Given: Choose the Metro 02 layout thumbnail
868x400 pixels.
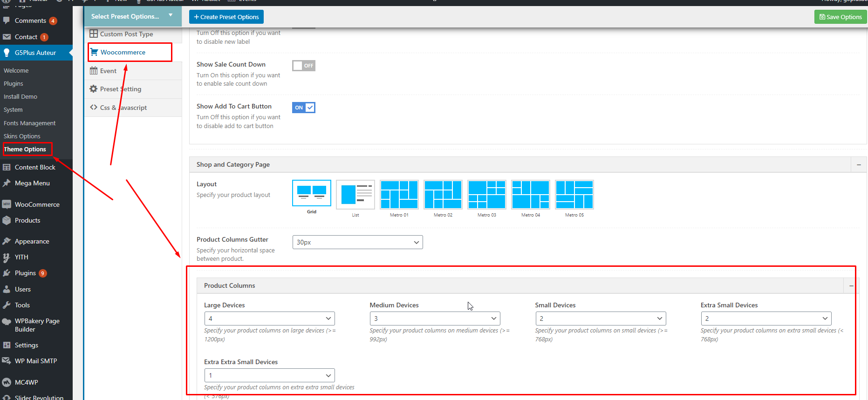Looking at the screenshot, I should pos(443,195).
